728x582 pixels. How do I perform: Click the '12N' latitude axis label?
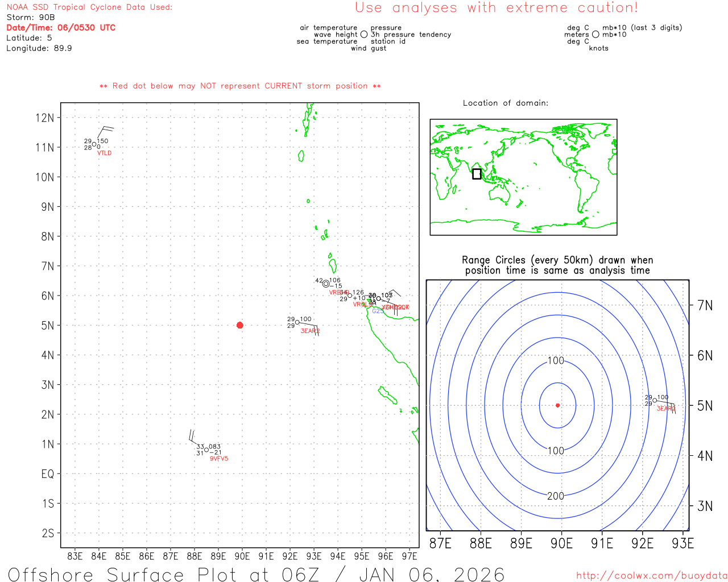45,118
